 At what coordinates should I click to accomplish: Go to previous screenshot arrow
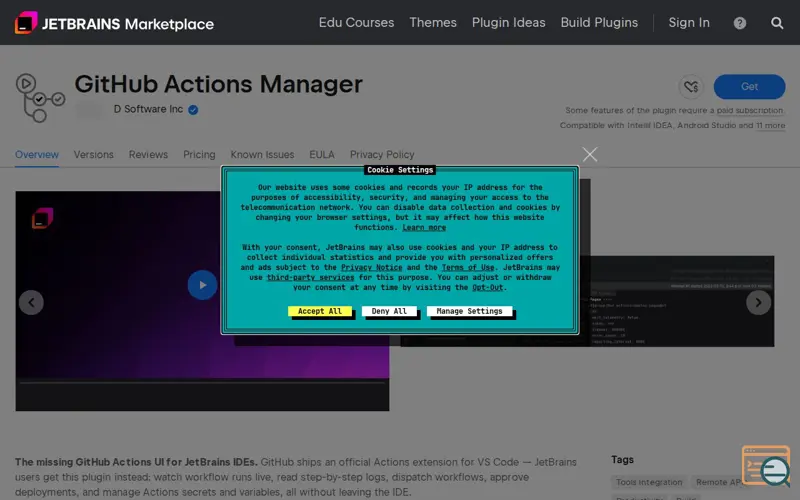(x=31, y=303)
